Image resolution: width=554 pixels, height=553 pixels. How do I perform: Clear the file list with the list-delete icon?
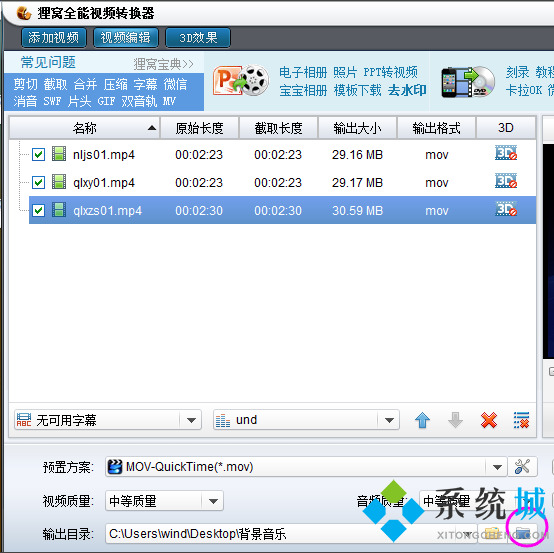click(521, 420)
